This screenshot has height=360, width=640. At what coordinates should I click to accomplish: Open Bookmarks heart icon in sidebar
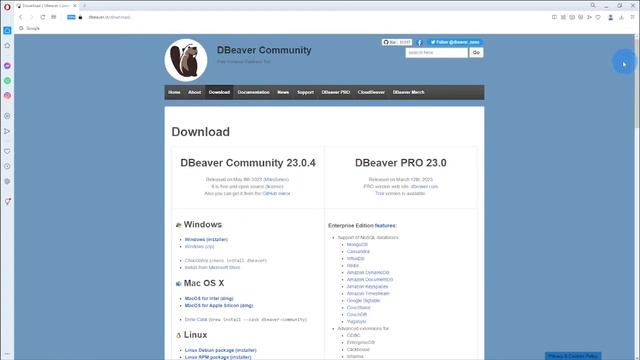7,151
